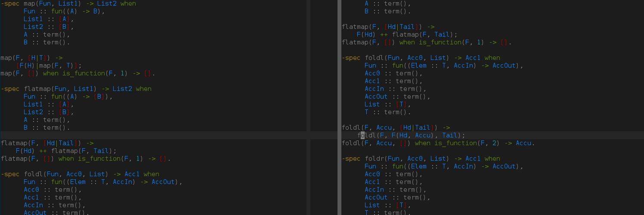Viewport: 644px width, 215px height.
Task: Click 'List :: [T],' under foldr spec
Action: pyautogui.click(x=388, y=205)
